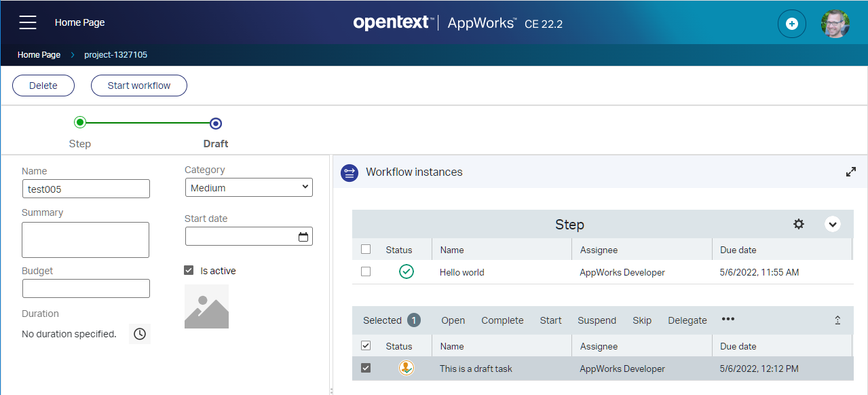
Task: Open the Category dropdown
Action: pos(248,188)
